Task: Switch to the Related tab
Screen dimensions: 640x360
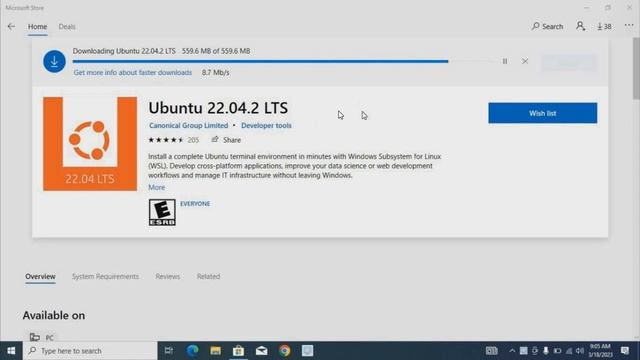Action: (208, 277)
